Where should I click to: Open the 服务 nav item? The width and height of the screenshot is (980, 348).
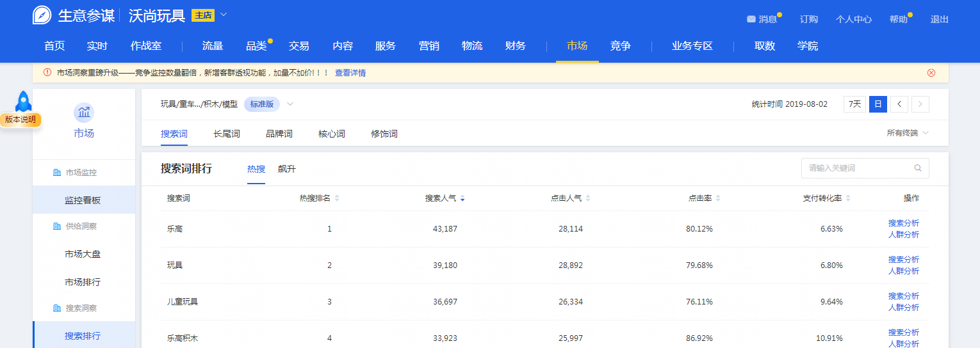[386, 46]
